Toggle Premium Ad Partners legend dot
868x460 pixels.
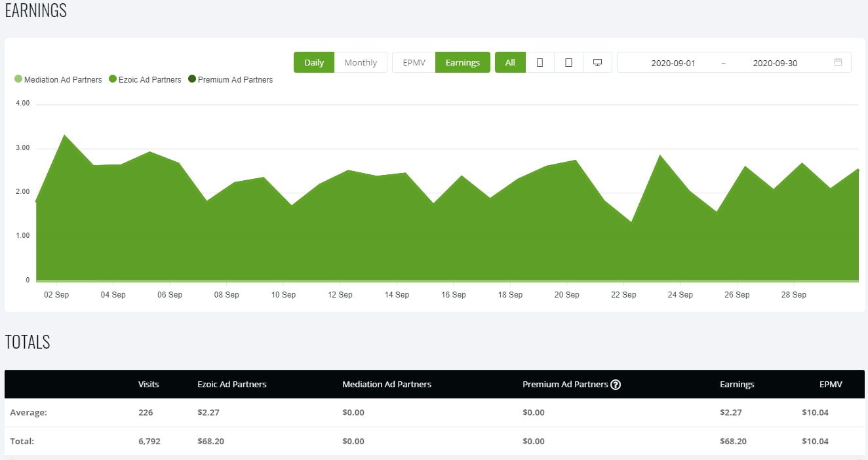pyautogui.click(x=192, y=79)
